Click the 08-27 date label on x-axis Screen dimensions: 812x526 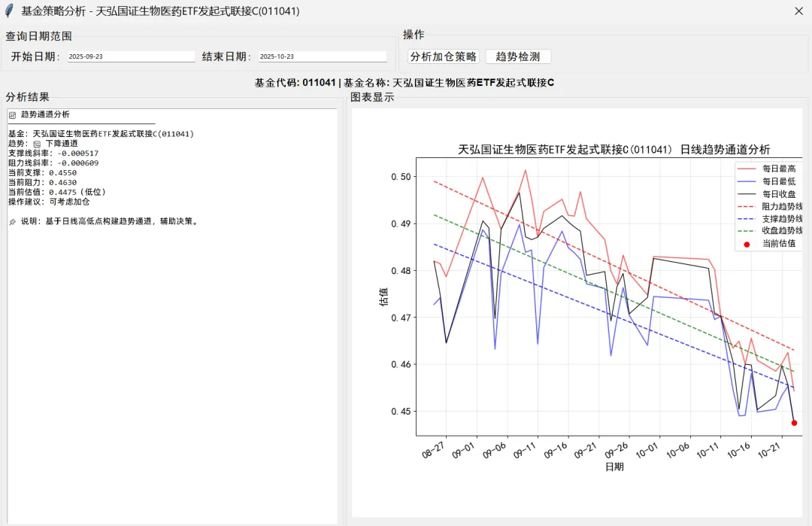433,450
